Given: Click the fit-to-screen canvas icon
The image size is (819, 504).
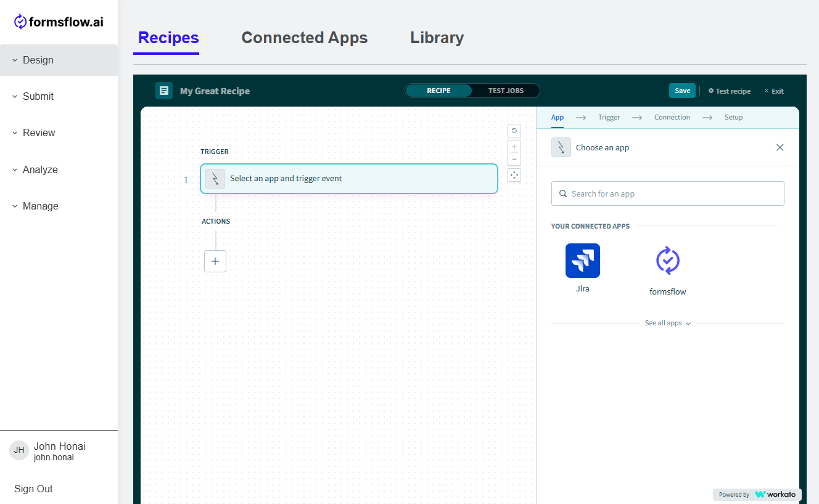Looking at the screenshot, I should pos(514,175).
